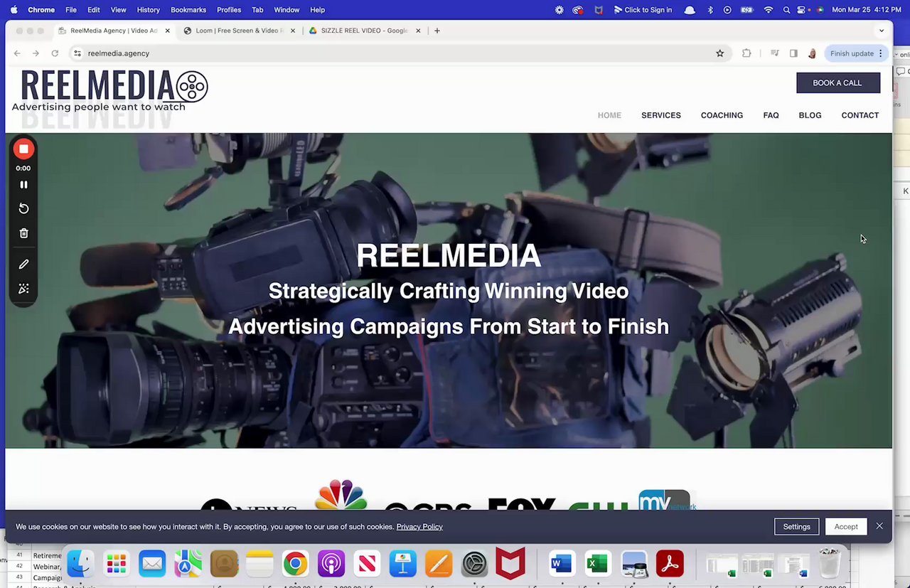Toggle the Chrome side panel
910x588 pixels.
[793, 53]
